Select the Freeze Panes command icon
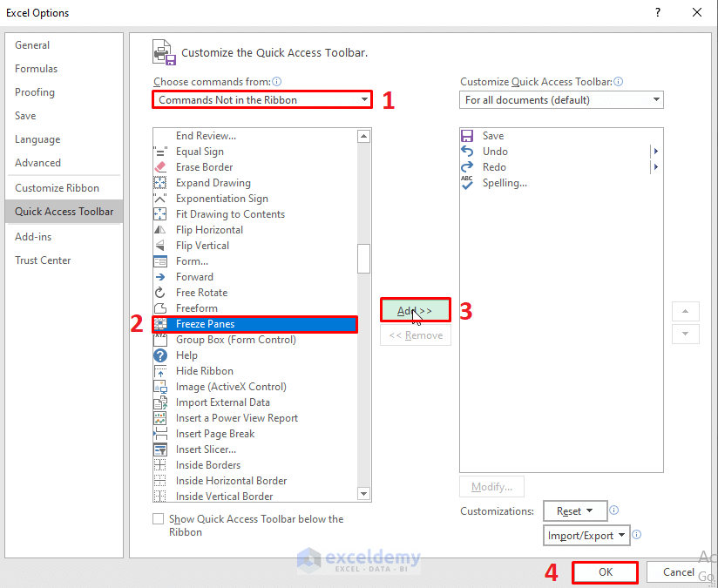Image resolution: width=718 pixels, height=588 pixels. 162,324
